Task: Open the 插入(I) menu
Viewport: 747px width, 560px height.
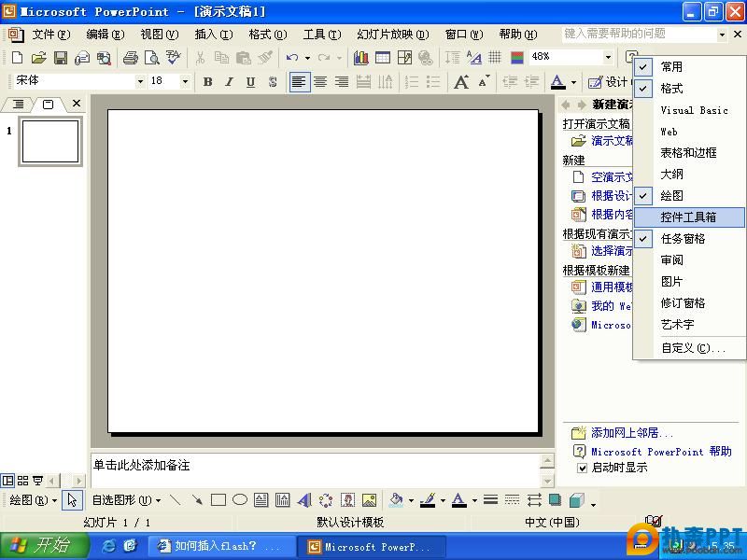Action: click(214, 35)
